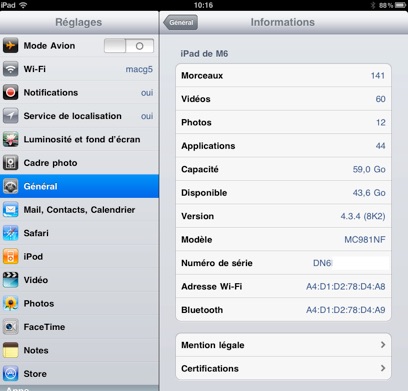
Task: Tap the Wi-Fi signal icon in status bar
Action: click(23, 5)
